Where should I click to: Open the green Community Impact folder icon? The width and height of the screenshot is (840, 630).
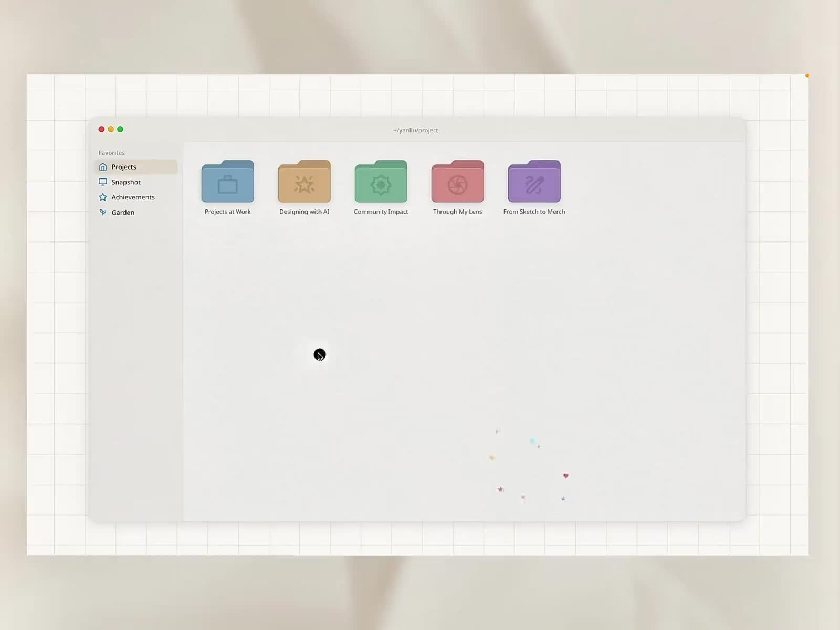pyautogui.click(x=381, y=182)
